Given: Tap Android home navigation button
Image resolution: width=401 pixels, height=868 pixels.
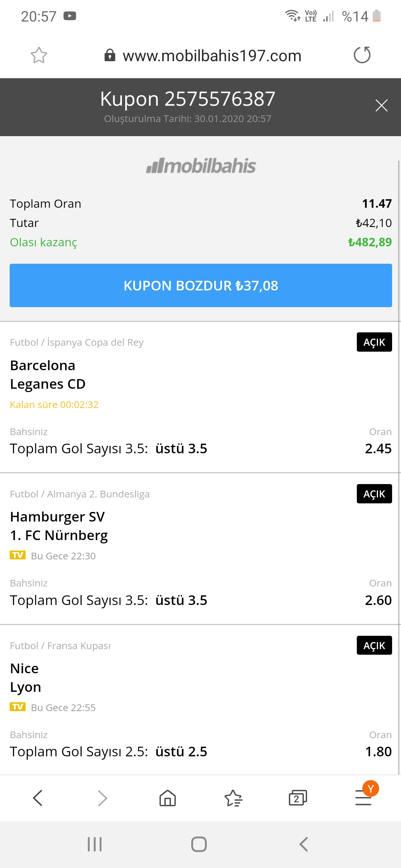Looking at the screenshot, I should (199, 844).
